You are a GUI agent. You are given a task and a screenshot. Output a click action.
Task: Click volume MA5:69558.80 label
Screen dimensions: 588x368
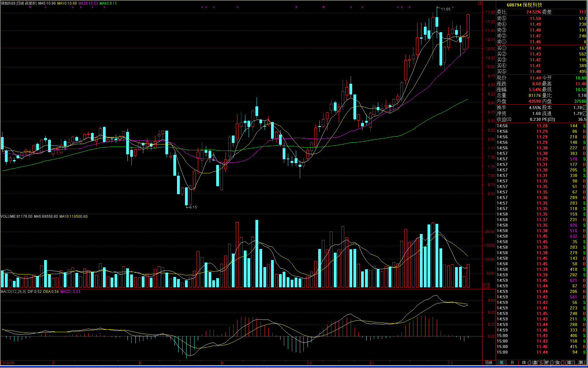46,217
